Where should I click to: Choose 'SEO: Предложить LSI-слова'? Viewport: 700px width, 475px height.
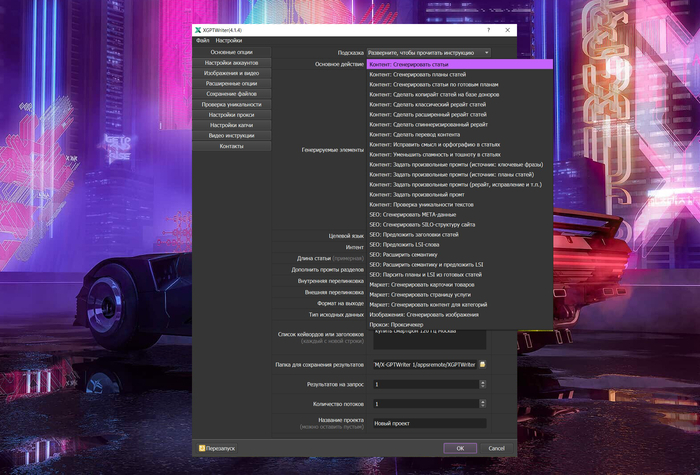(460, 245)
